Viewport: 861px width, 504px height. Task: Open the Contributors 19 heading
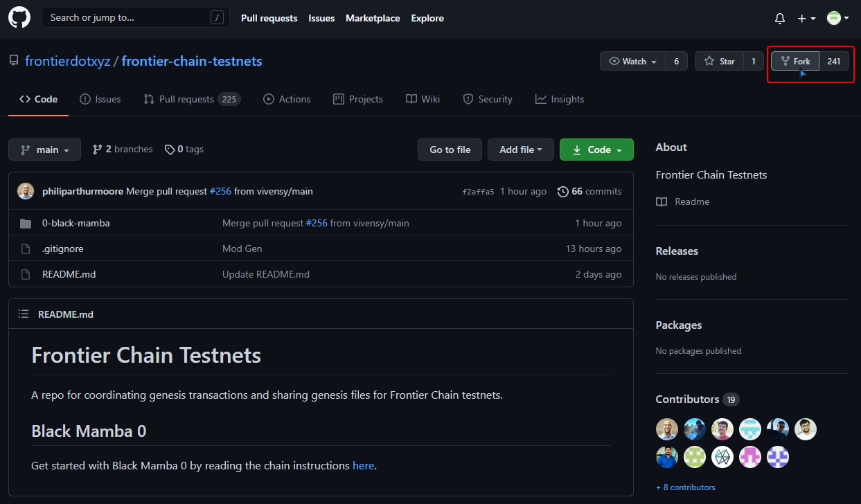click(698, 399)
